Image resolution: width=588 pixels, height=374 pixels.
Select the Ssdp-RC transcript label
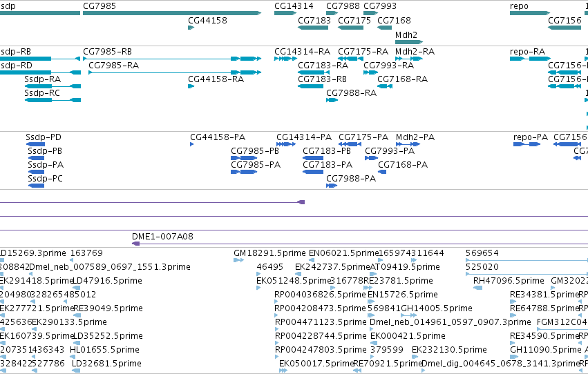(42, 93)
